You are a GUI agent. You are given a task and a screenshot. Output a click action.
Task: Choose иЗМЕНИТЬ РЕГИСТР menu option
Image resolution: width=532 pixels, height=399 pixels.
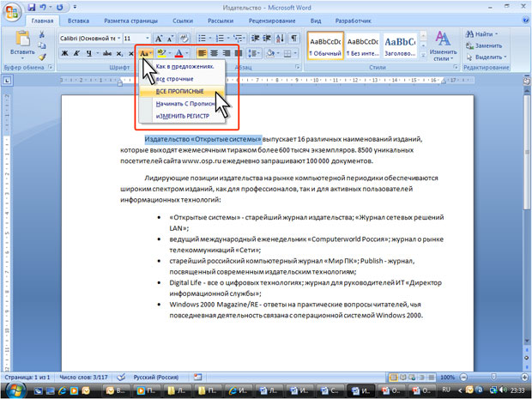pyautogui.click(x=182, y=116)
